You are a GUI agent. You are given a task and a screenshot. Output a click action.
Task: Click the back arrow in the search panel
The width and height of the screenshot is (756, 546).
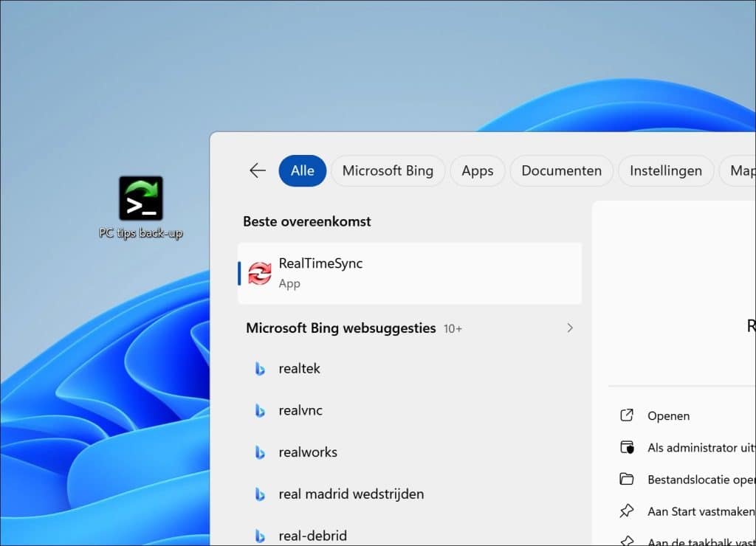point(258,170)
